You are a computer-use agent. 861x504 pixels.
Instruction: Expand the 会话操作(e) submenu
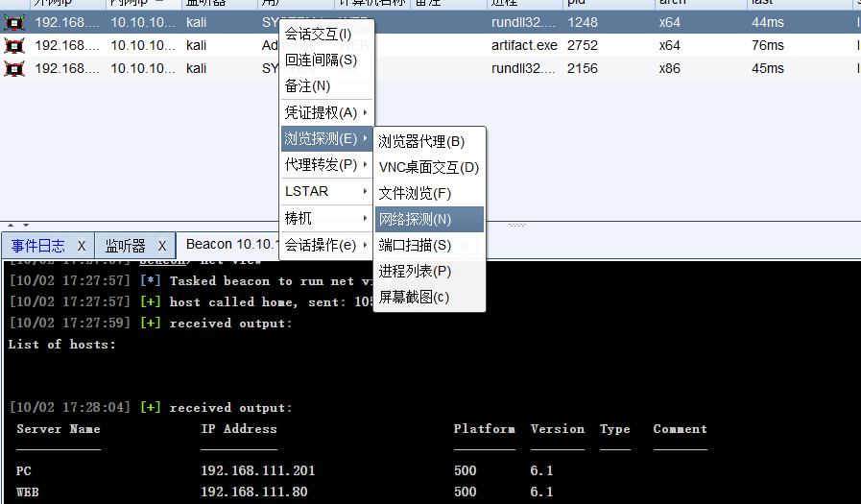(326, 245)
